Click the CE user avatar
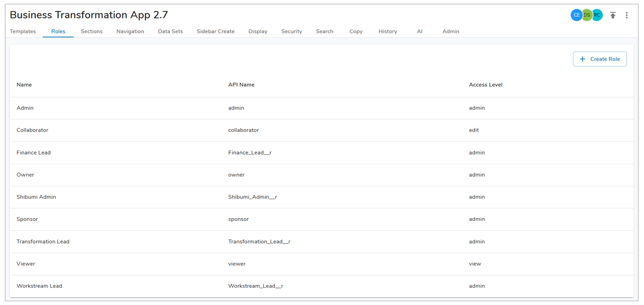The width and height of the screenshot is (644, 305). 576,15
